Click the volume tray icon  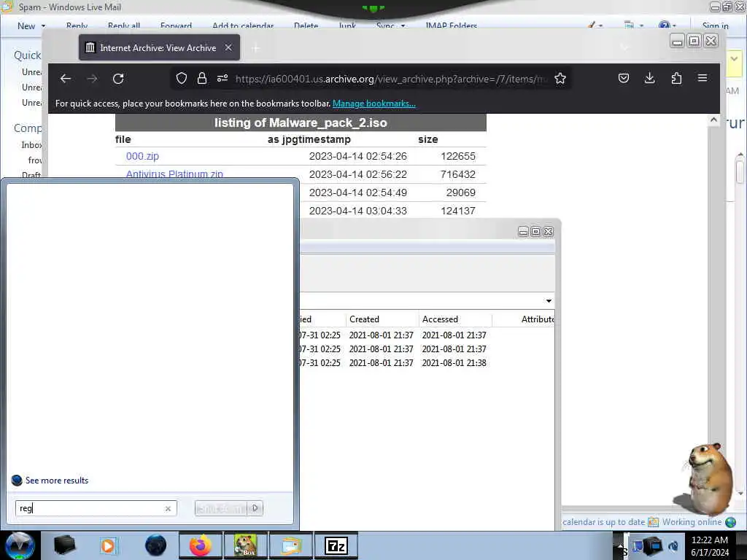coord(673,546)
